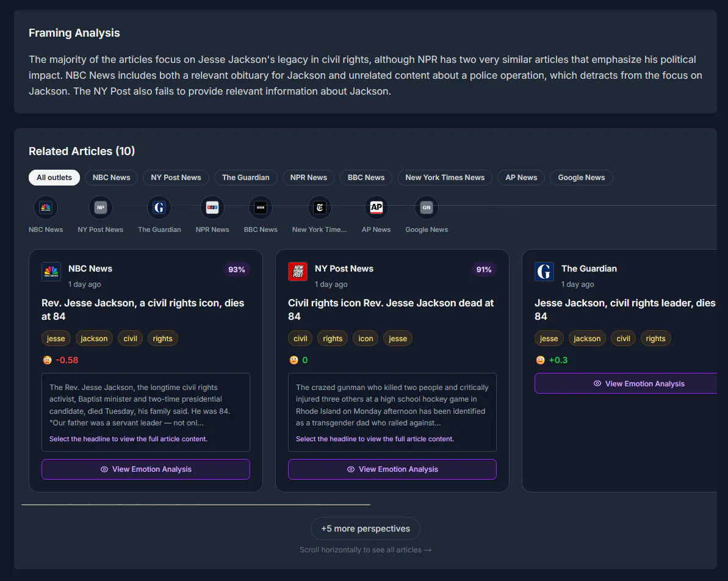Image resolution: width=728 pixels, height=581 pixels.
Task: Click the NY Post News NP timeline icon
Action: click(x=100, y=208)
